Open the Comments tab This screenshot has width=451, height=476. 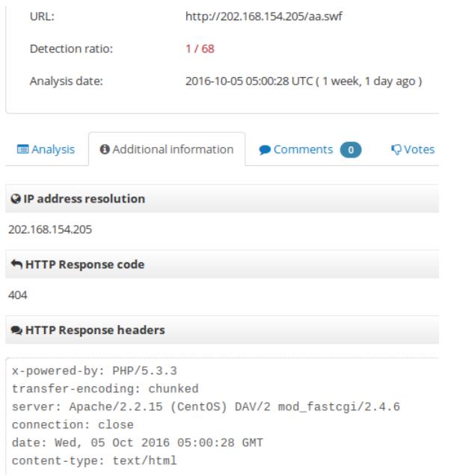[x=310, y=149]
